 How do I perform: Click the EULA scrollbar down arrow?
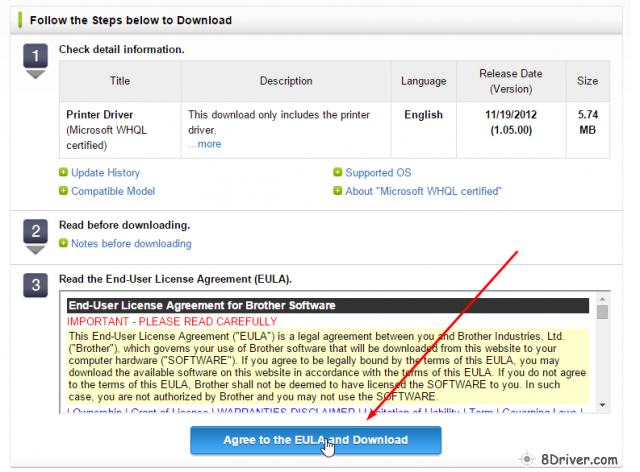click(602, 405)
